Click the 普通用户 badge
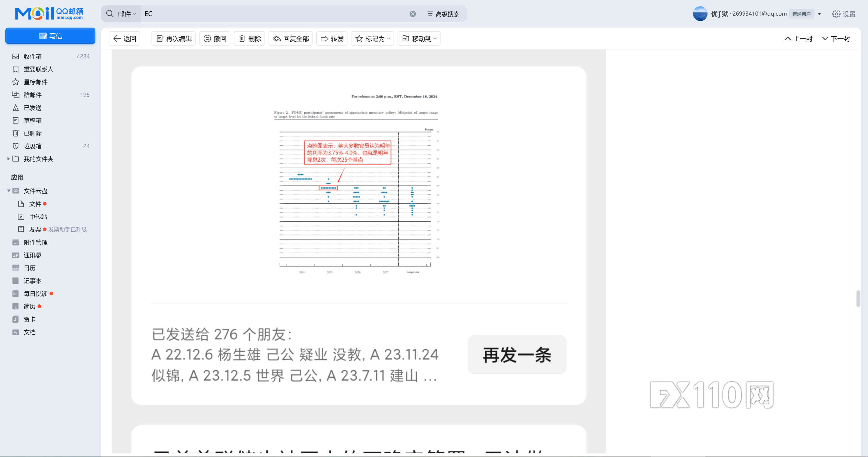Screen dimensions: 868x457 point(802,14)
